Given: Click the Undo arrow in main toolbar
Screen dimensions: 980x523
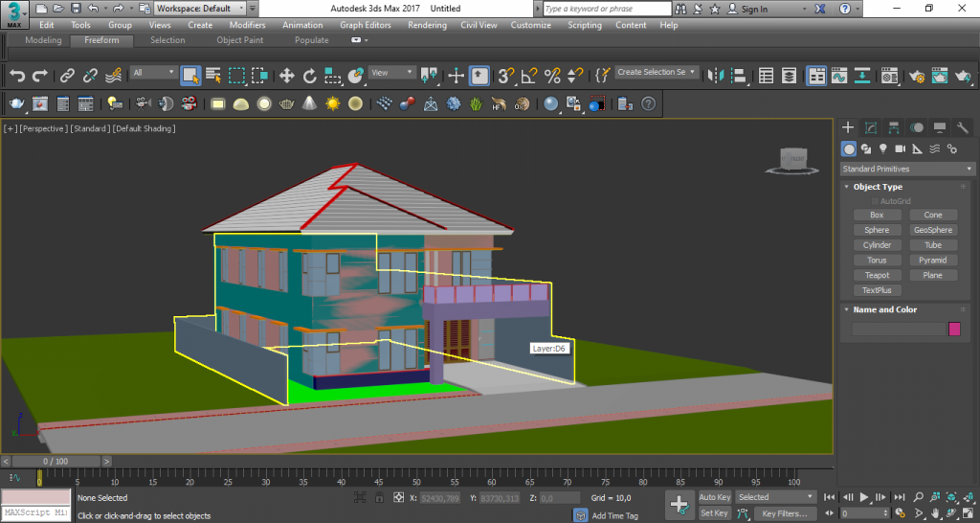Looking at the screenshot, I should (x=17, y=76).
